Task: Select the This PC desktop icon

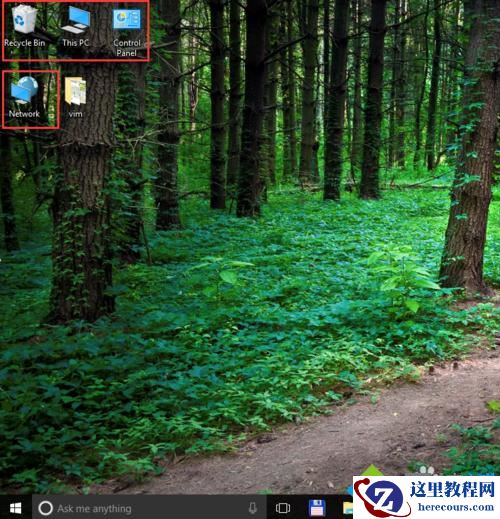Action: click(x=76, y=27)
